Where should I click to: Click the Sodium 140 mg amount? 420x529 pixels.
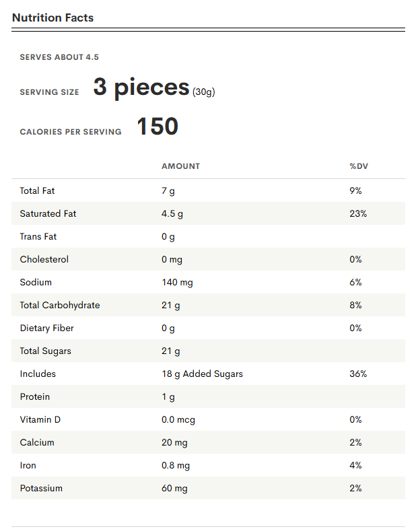pos(177,283)
